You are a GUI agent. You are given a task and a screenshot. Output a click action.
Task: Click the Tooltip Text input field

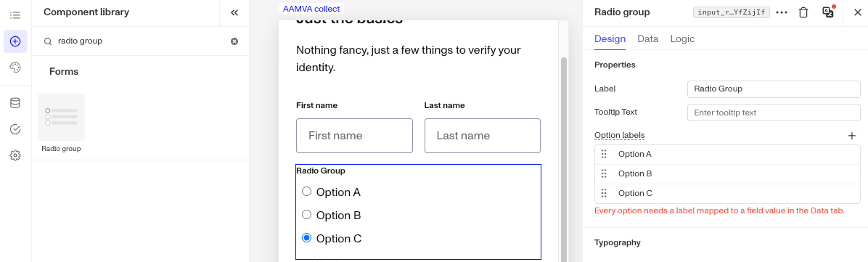click(774, 112)
